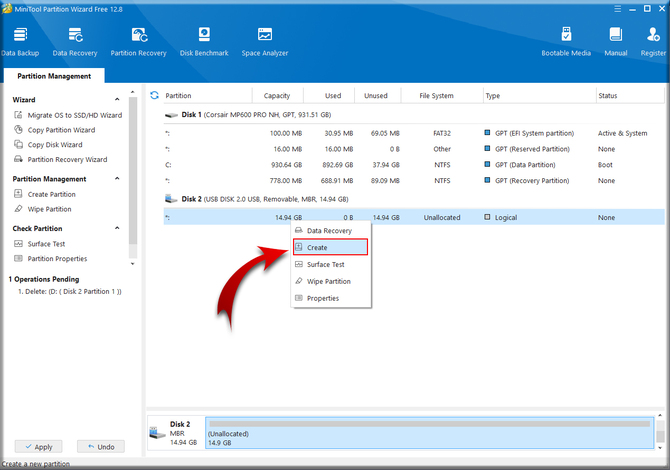Select pending operation Delete D: Disk 2 Partition 1

tap(70, 291)
